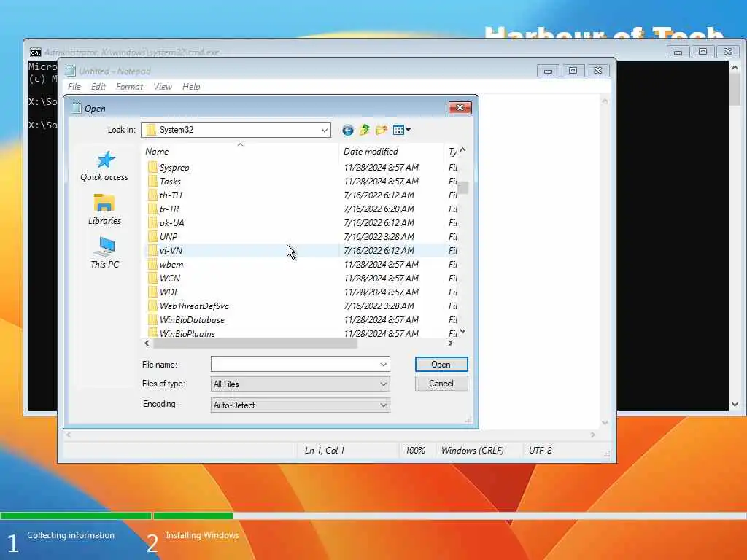Expand the Look in System32 dropdown
The height and width of the screenshot is (560, 747).
pyautogui.click(x=325, y=130)
